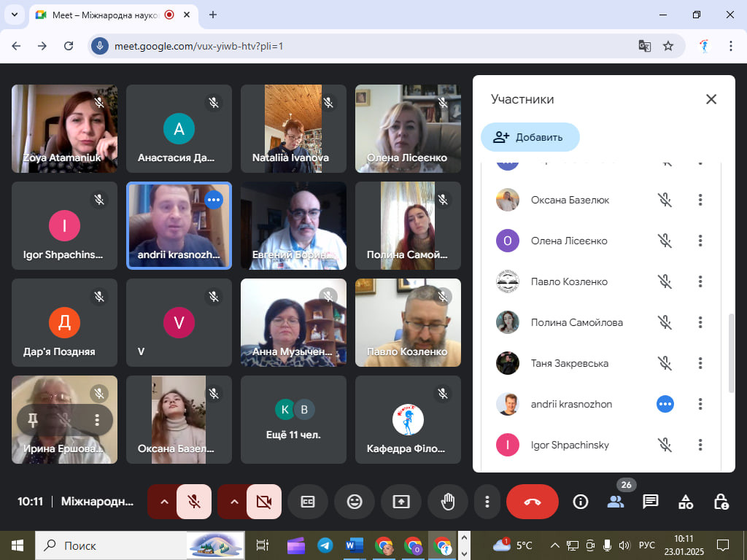This screenshot has height=560, width=747.
Task: Mute Igor Shpachinsky in participants list
Action: (665, 445)
